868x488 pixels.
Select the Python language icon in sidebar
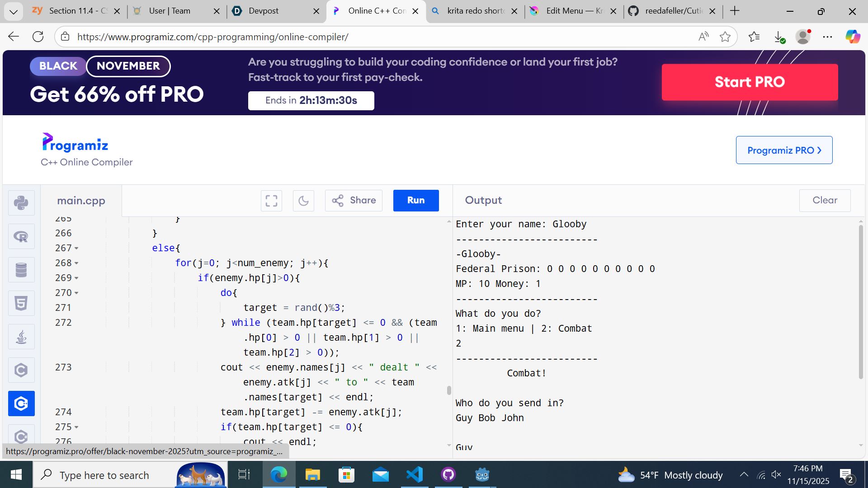point(21,203)
